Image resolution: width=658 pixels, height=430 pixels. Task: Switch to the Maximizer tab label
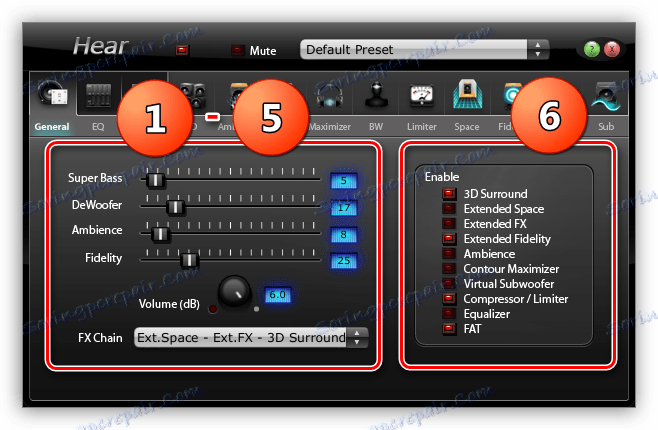pos(330,127)
